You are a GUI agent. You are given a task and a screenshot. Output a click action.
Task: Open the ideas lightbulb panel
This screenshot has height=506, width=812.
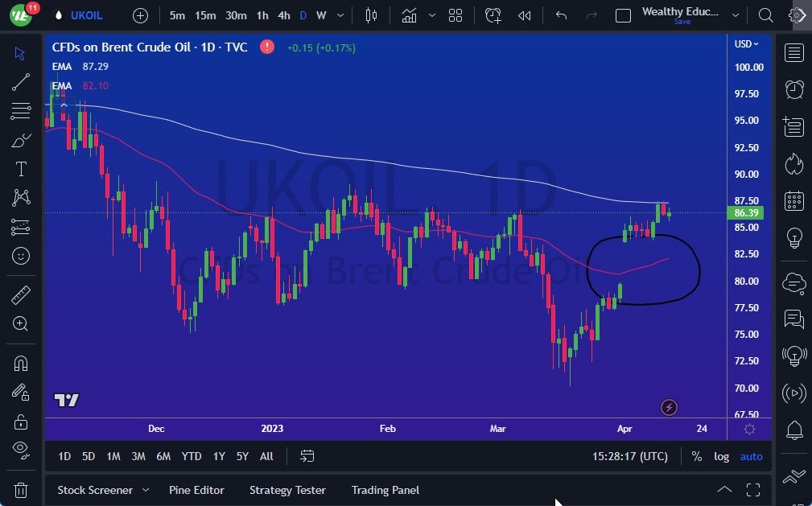[x=793, y=238]
